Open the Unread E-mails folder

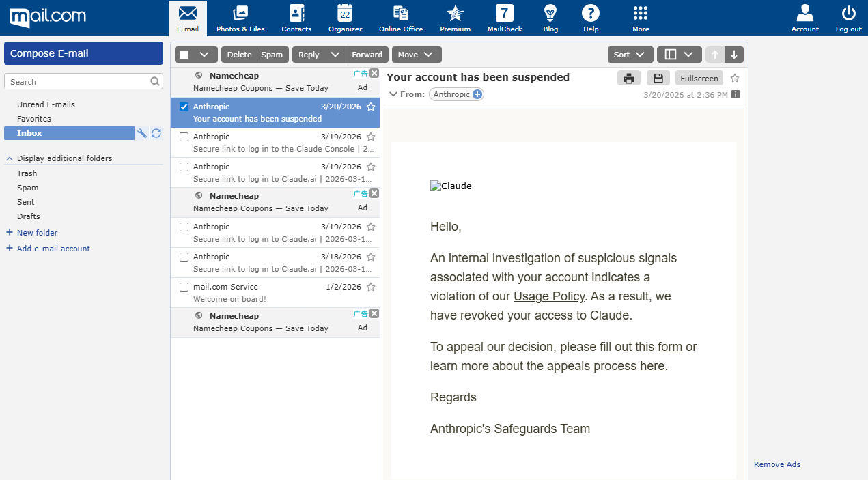pos(46,104)
